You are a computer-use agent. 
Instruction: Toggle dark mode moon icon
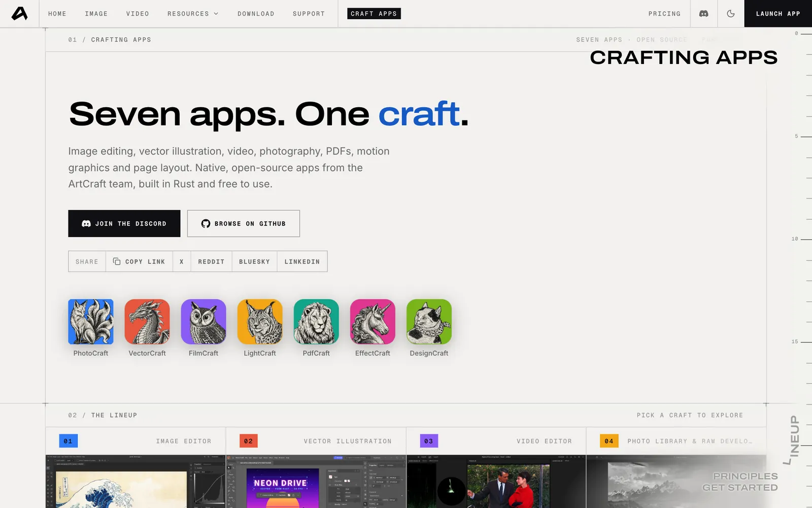731,14
